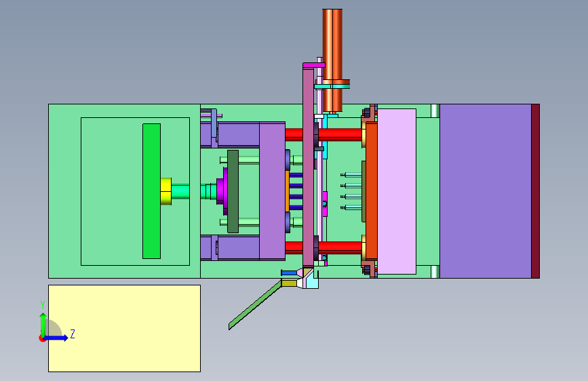Select the dark olive bar on orange plate
Viewport: 588px width, 381px height.
[x=364, y=191]
